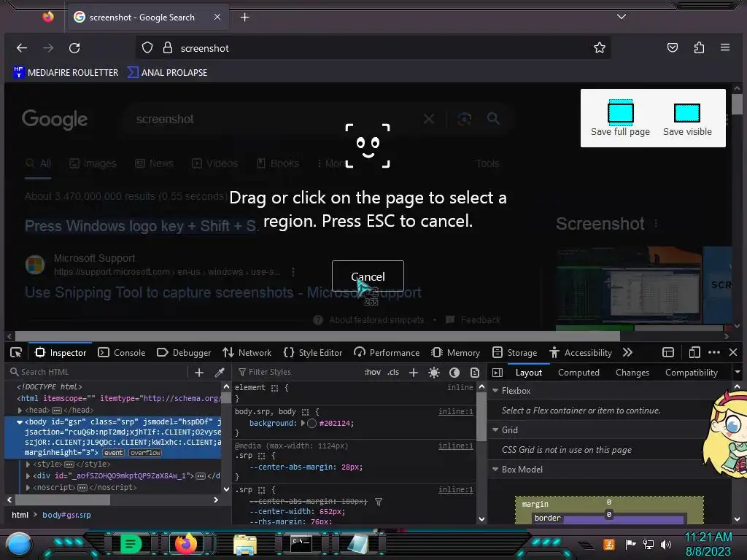Switch to the Computed sidebar tab

(578, 373)
